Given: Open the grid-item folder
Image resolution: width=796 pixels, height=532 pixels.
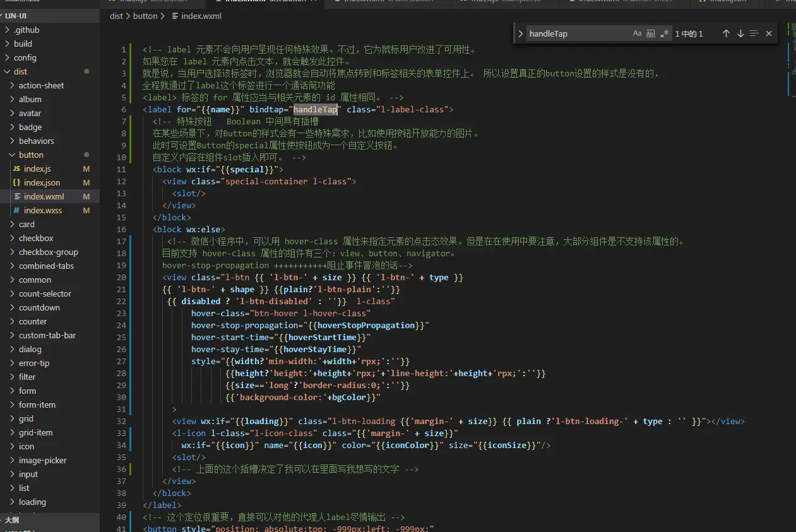Looking at the screenshot, I should (50, 432).
